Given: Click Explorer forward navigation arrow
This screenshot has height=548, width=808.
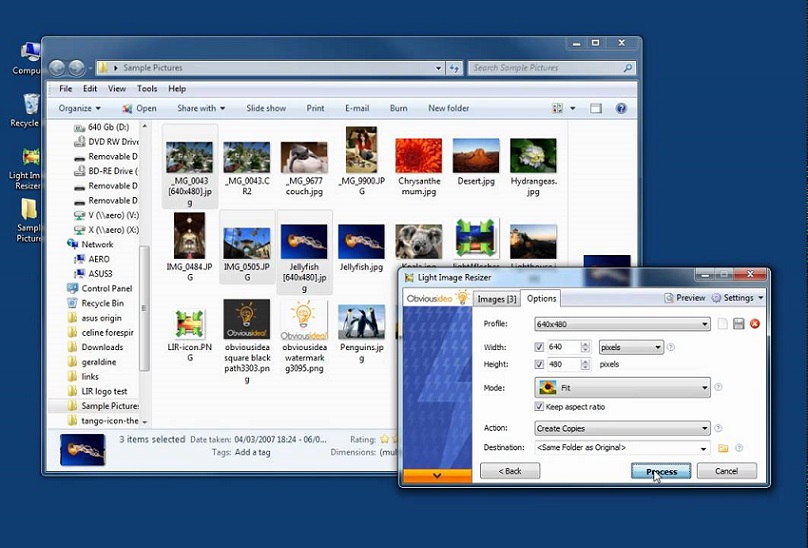Looking at the screenshot, I should point(76,68).
